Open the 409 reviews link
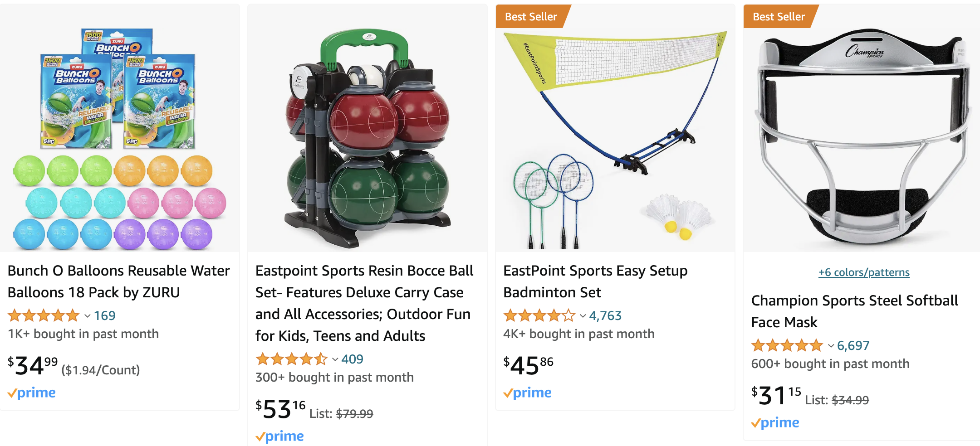Image resolution: width=980 pixels, height=446 pixels. [x=353, y=359]
